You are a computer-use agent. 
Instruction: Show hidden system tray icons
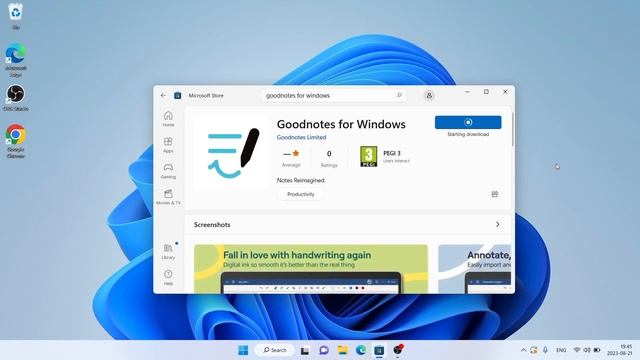[x=523, y=350]
